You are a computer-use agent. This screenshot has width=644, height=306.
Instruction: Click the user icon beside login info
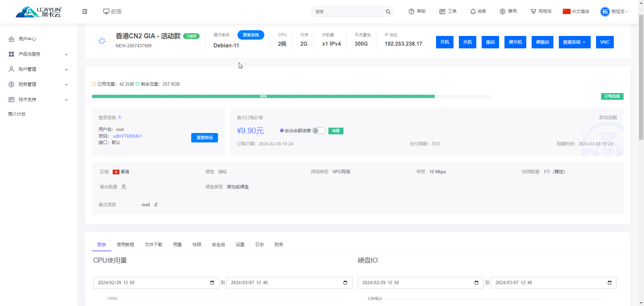120,118
